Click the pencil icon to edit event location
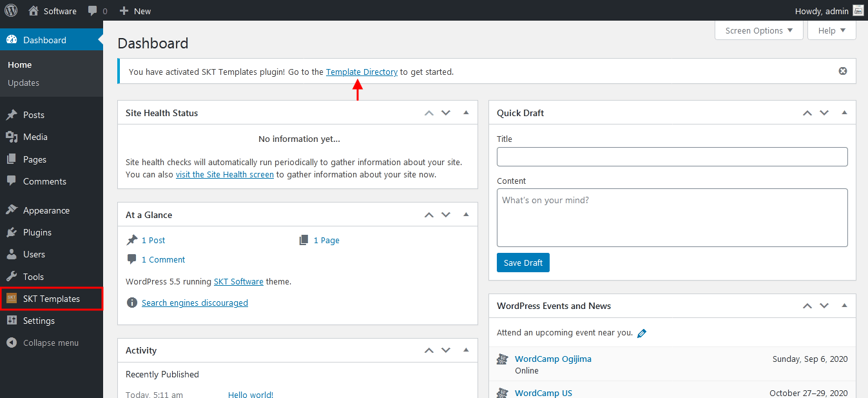The height and width of the screenshot is (398, 868). click(642, 333)
